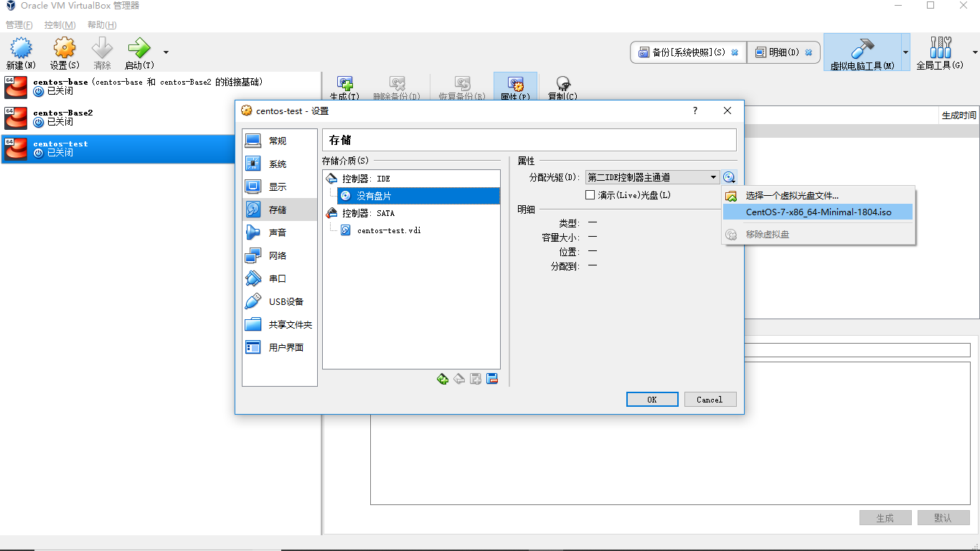Screen dimensions: 980x551
Task: Click 生成(T) take snapshot icon
Action: (x=344, y=88)
